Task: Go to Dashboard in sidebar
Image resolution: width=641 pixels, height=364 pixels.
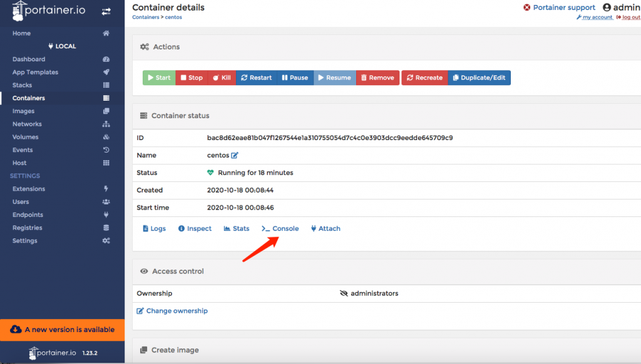Action: (29, 59)
